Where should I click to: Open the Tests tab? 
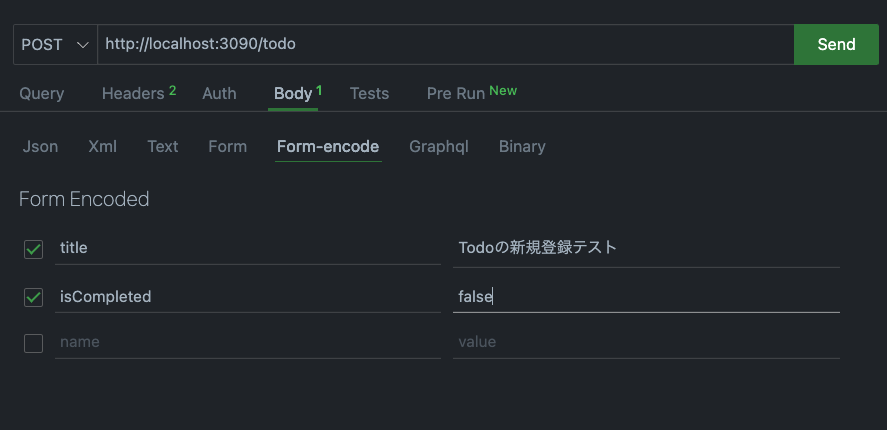click(369, 93)
